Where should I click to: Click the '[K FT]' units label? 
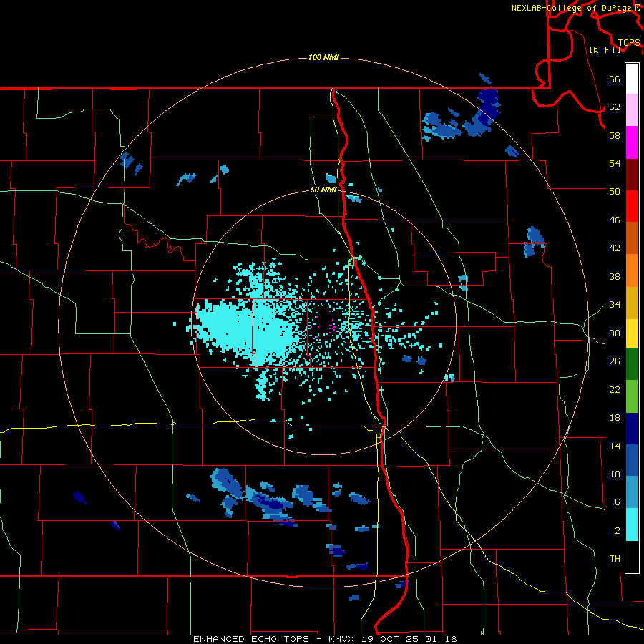605,49
